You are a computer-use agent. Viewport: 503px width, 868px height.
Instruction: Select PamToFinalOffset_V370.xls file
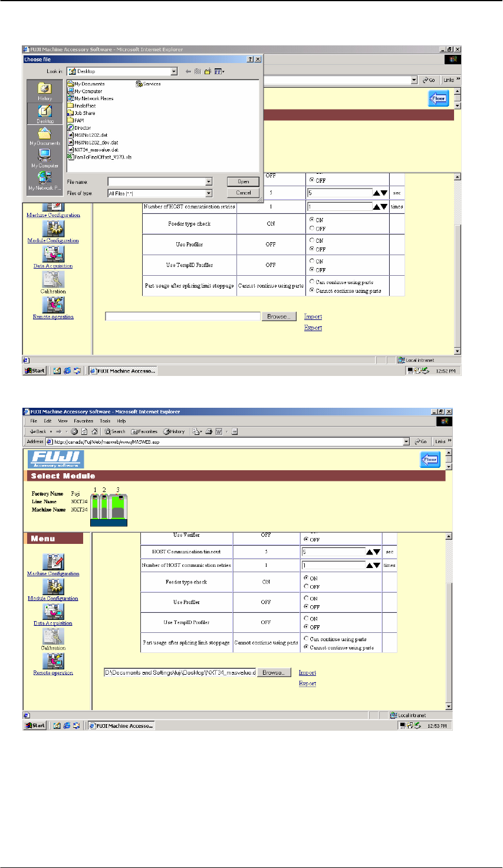99,157
